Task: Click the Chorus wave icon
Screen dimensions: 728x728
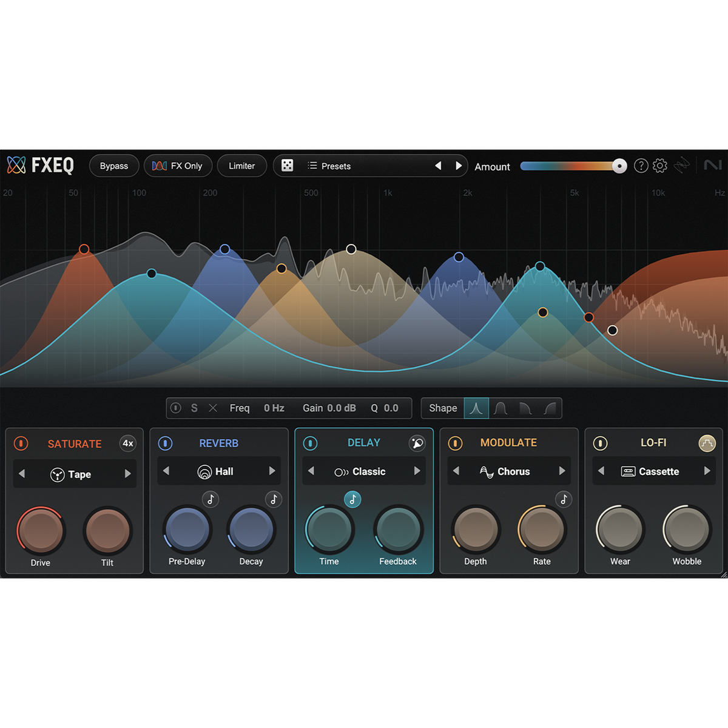Action: 487,471
